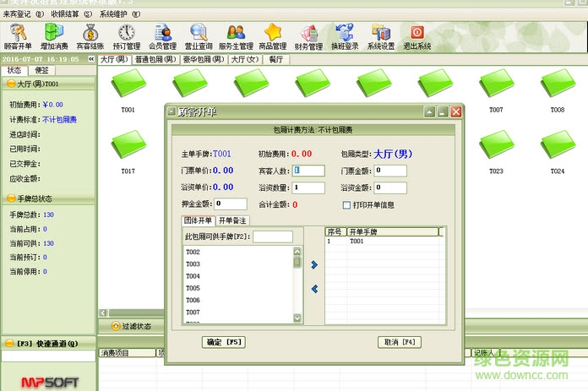The width and height of the screenshot is (588, 391).
Task: Switch to 餐厅 tab
Action: pyautogui.click(x=276, y=60)
